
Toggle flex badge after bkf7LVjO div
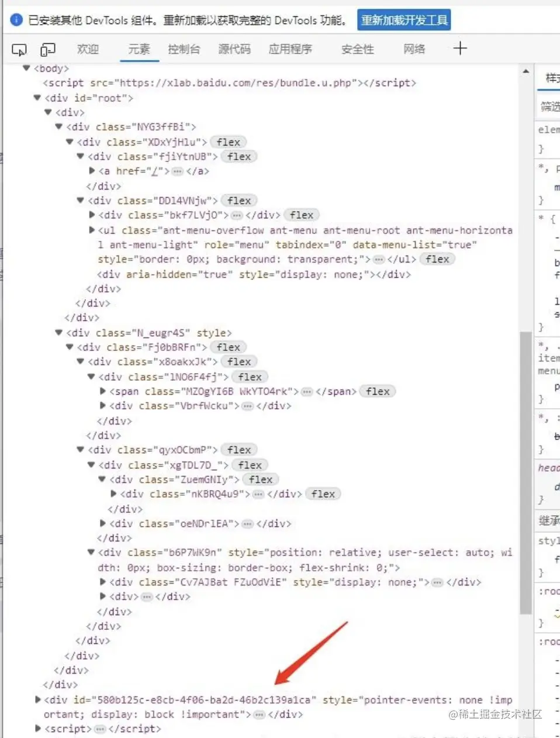point(302,215)
